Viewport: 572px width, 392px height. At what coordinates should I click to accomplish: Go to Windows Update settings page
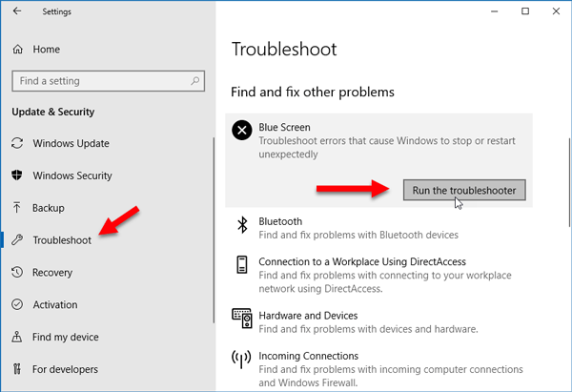(71, 143)
